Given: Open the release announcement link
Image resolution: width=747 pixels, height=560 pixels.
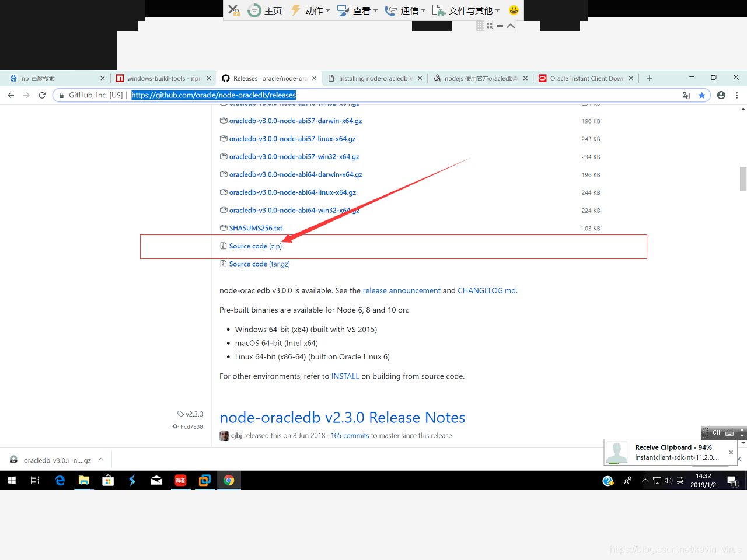Looking at the screenshot, I should 402,290.
